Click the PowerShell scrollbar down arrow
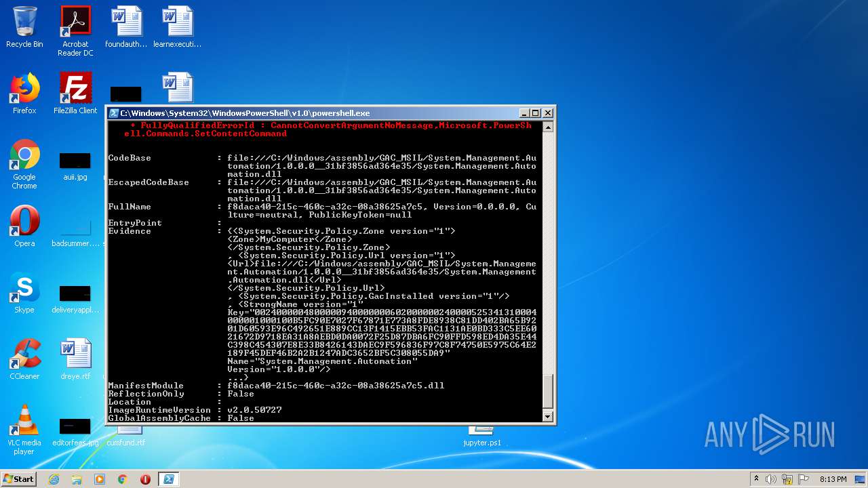This screenshot has width=868, height=488. (549, 416)
